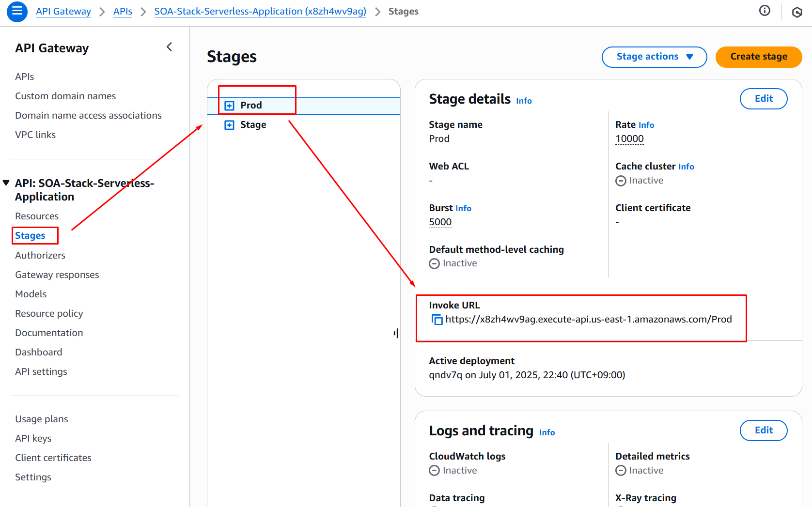Edit the Logs and tracing settings

pyautogui.click(x=763, y=430)
